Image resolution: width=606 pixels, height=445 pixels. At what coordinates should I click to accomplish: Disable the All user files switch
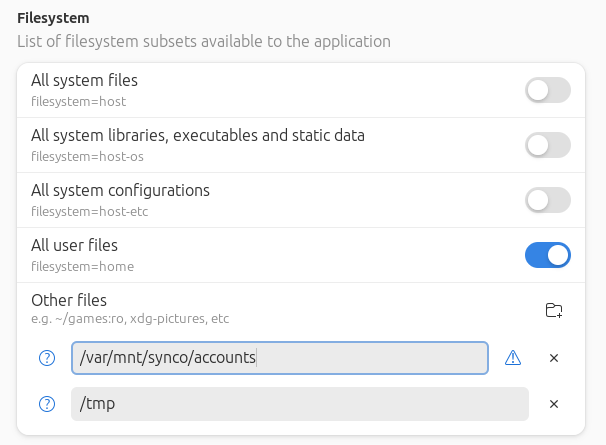(x=547, y=255)
